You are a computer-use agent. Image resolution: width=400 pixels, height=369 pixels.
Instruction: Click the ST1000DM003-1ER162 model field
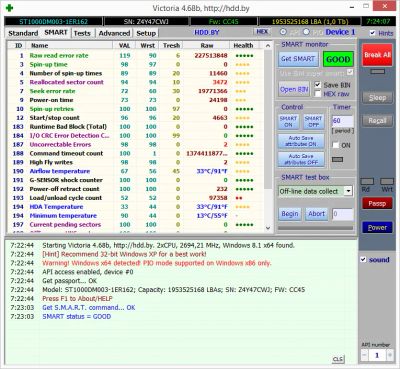53,22
